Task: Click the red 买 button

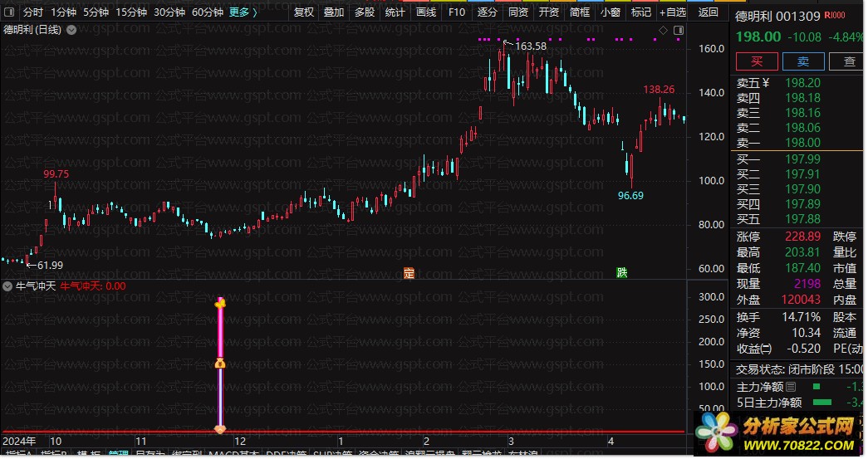Action: coord(757,61)
